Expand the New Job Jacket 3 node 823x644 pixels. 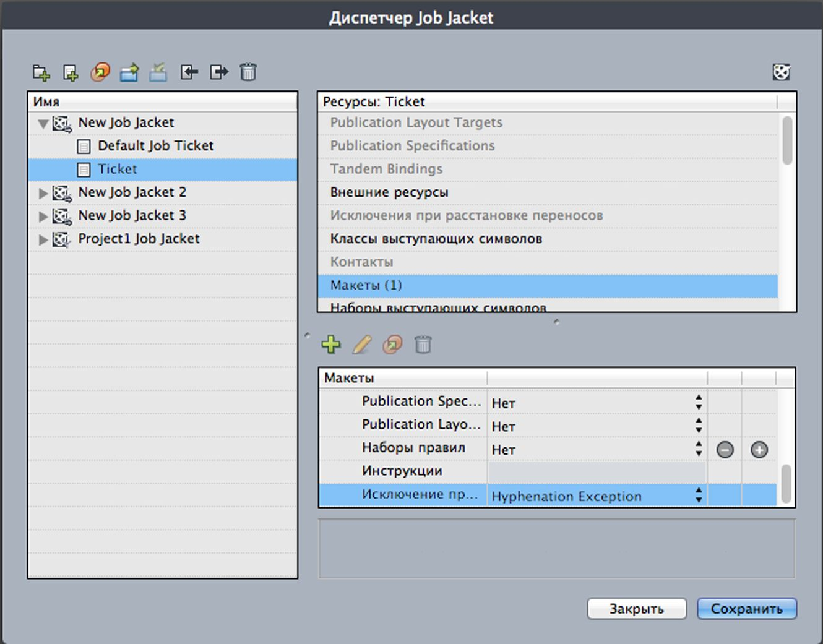click(x=43, y=217)
